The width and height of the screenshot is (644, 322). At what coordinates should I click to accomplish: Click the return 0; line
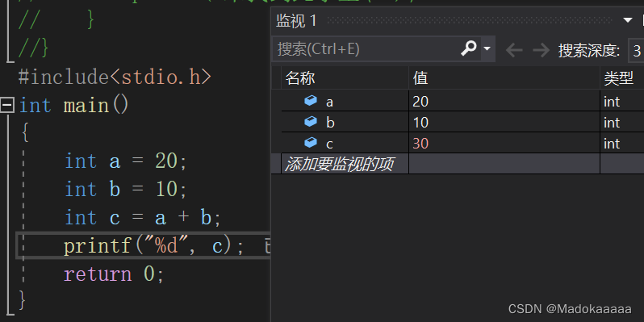coord(114,274)
